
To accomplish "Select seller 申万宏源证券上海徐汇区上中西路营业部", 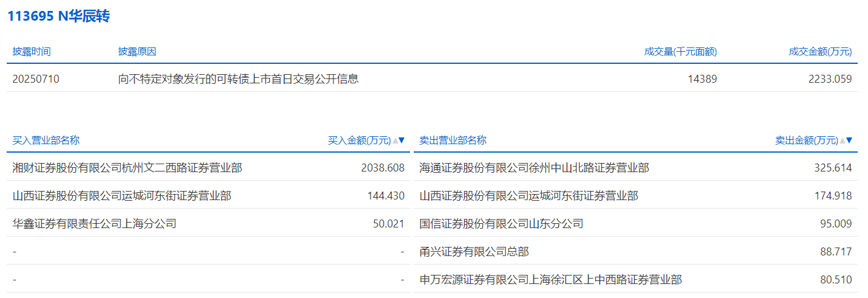I will coord(551,280).
